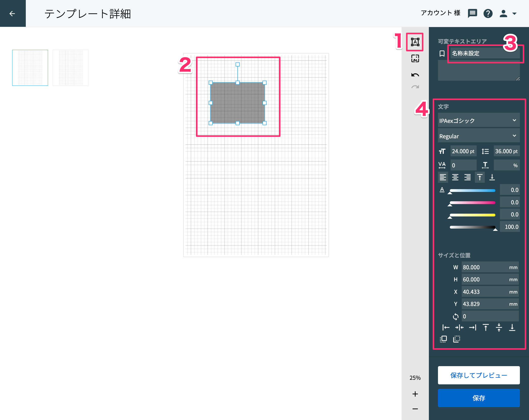The image size is (529, 420).
Task: Open the IPAexゴシック font dropdown
Action: [479, 120]
